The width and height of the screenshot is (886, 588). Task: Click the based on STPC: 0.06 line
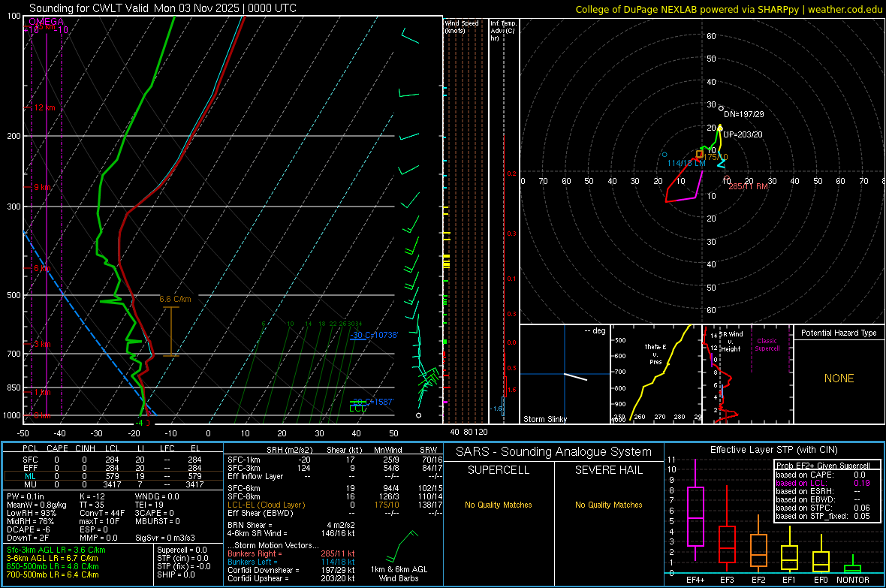[x=823, y=508]
